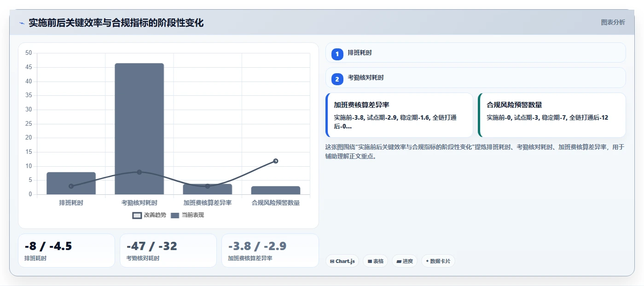Open the 合规风险预警数量 card
Image resolution: width=644 pixels, height=286 pixels.
click(552, 115)
